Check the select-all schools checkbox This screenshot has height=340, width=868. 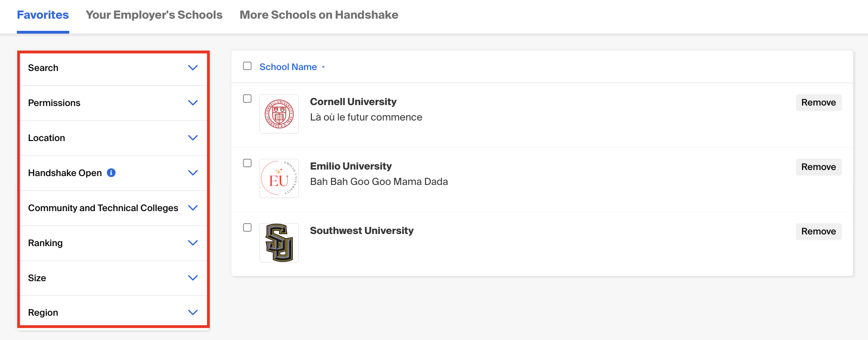coord(247,66)
